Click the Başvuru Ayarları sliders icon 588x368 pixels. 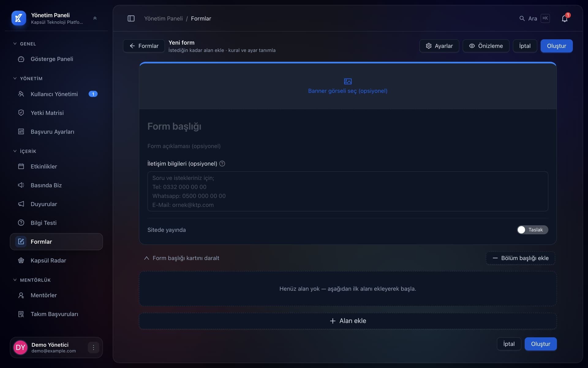[21, 132]
